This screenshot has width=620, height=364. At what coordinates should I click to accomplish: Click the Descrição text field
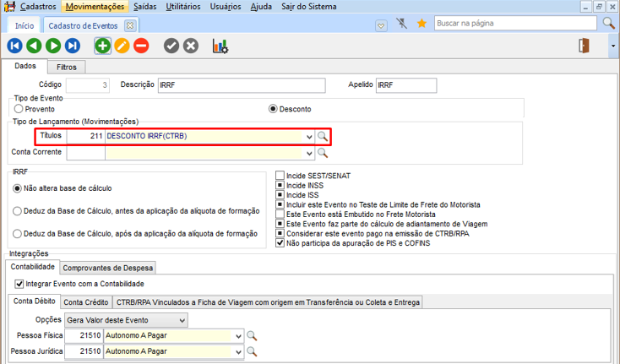coord(242,85)
